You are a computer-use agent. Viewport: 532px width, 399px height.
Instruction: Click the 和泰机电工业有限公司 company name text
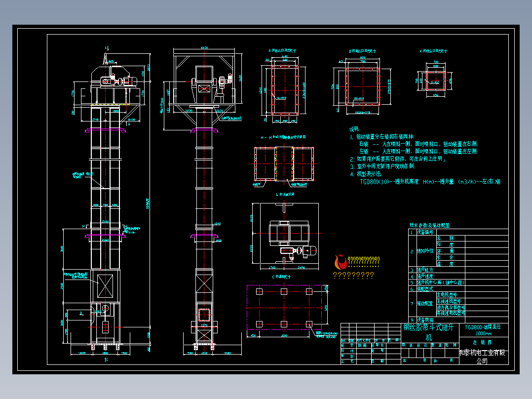pyautogui.click(x=482, y=357)
